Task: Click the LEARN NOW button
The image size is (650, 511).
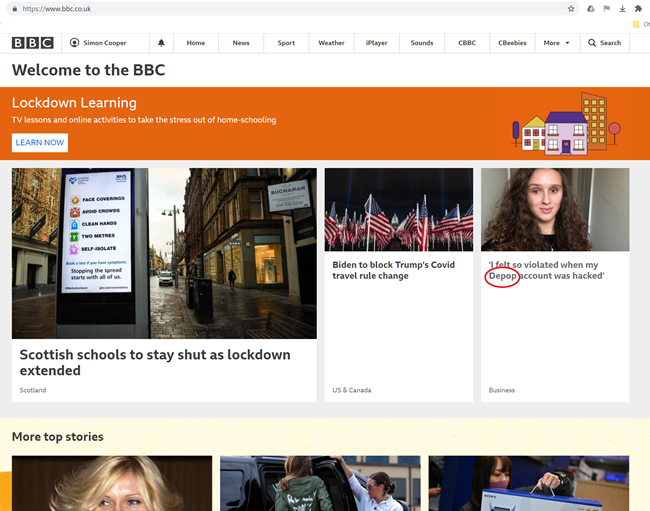Action: [x=40, y=143]
